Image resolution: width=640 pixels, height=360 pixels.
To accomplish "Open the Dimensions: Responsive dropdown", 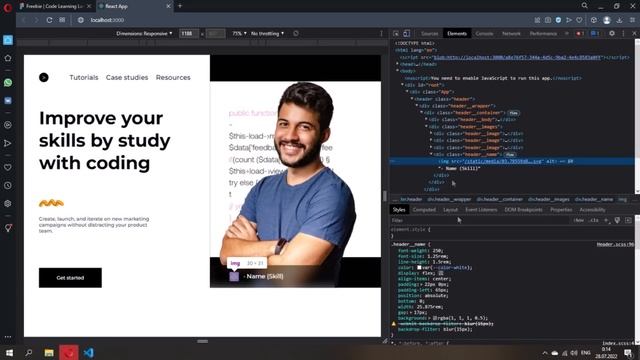I will pyautogui.click(x=144, y=33).
